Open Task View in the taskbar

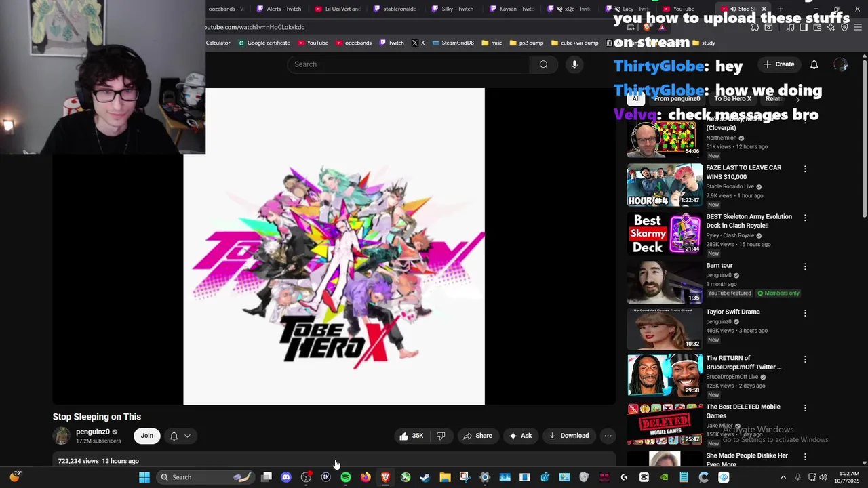[267, 477]
